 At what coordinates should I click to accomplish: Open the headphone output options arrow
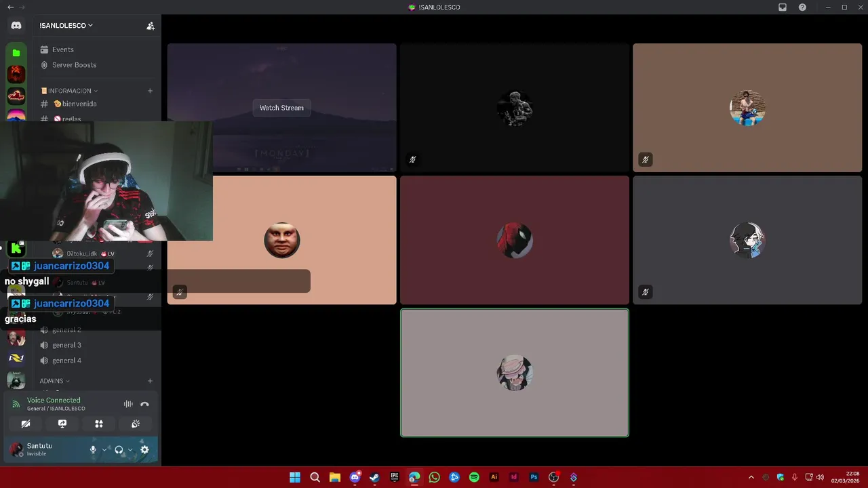130,449
